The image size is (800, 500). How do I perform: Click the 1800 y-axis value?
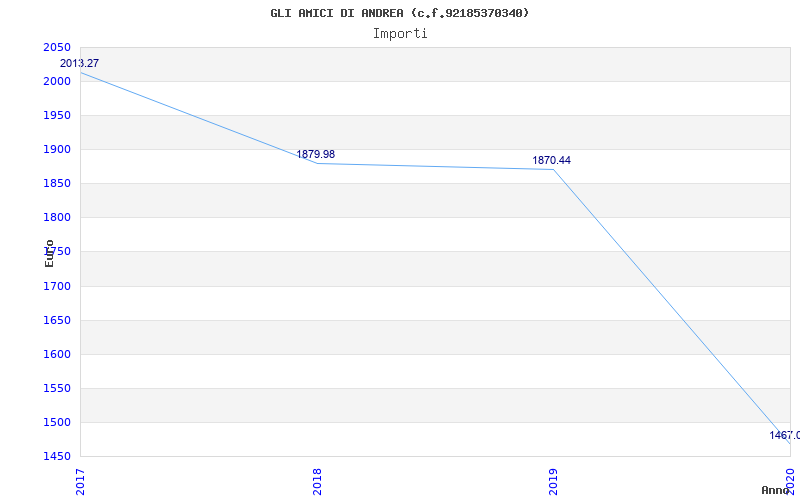click(57, 218)
